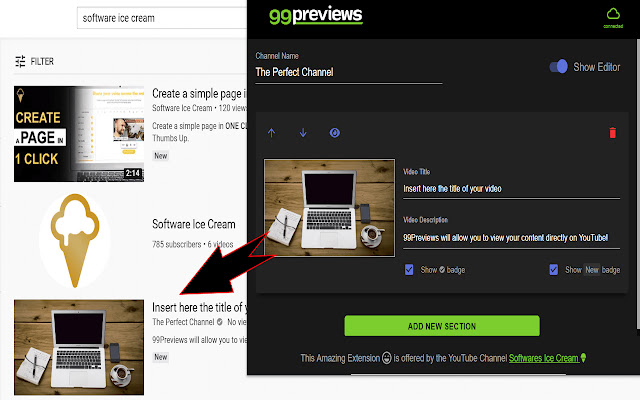Open the YouTube FILTER icon
This screenshot has width=640, height=400.
(x=20, y=61)
